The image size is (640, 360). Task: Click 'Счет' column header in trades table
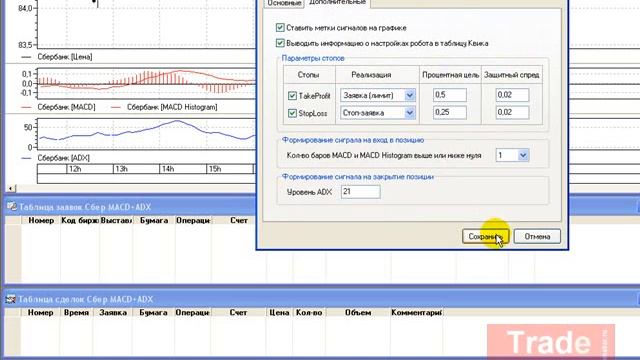coord(238,313)
